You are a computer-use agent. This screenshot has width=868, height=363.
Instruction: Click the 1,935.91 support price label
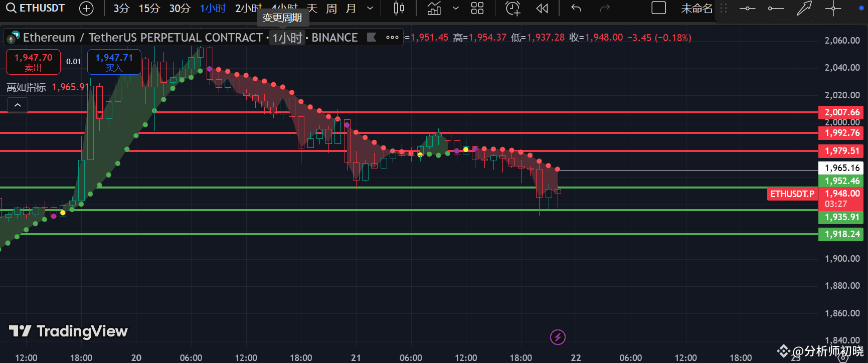(842, 217)
